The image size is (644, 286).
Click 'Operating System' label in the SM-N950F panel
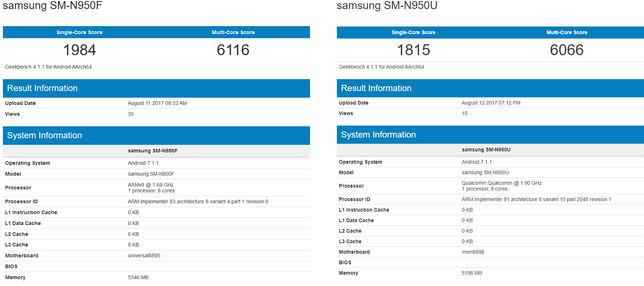[28, 163]
